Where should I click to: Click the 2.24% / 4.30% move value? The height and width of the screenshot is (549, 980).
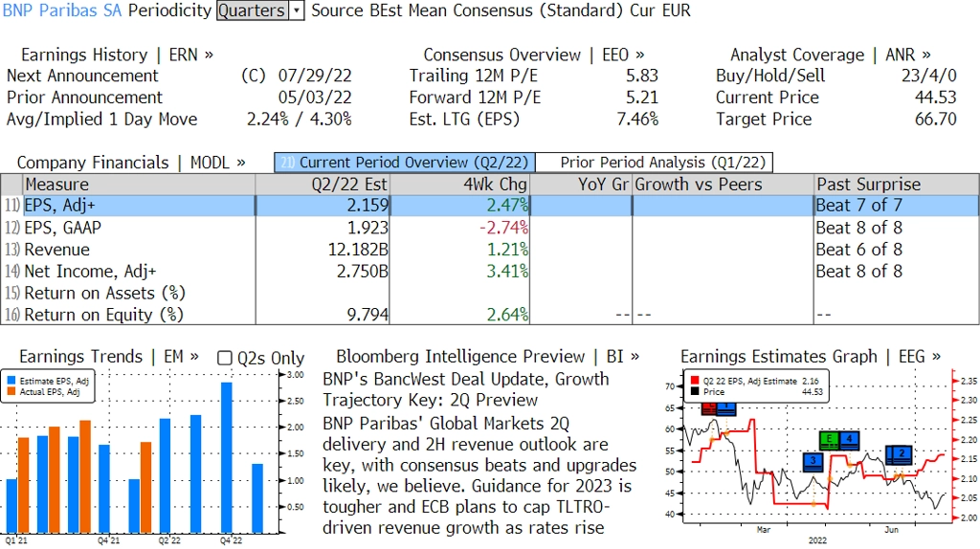coord(300,120)
